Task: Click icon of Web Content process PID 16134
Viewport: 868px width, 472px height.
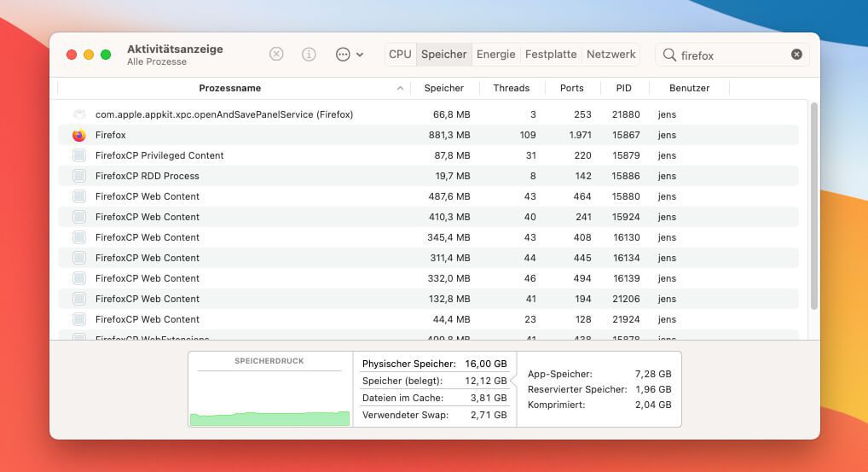Action: tap(79, 258)
